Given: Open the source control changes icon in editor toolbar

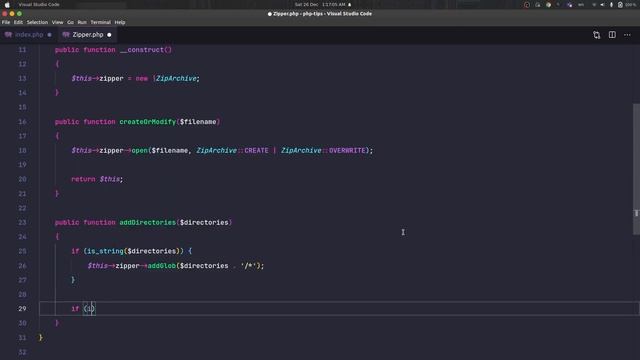Looking at the screenshot, I should (x=597, y=35).
